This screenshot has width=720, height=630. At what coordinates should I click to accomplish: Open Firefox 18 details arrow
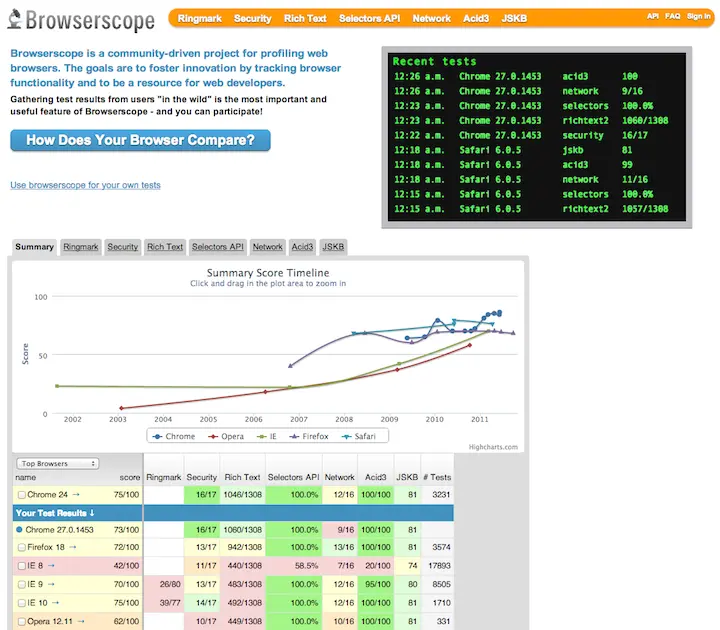coord(73,547)
